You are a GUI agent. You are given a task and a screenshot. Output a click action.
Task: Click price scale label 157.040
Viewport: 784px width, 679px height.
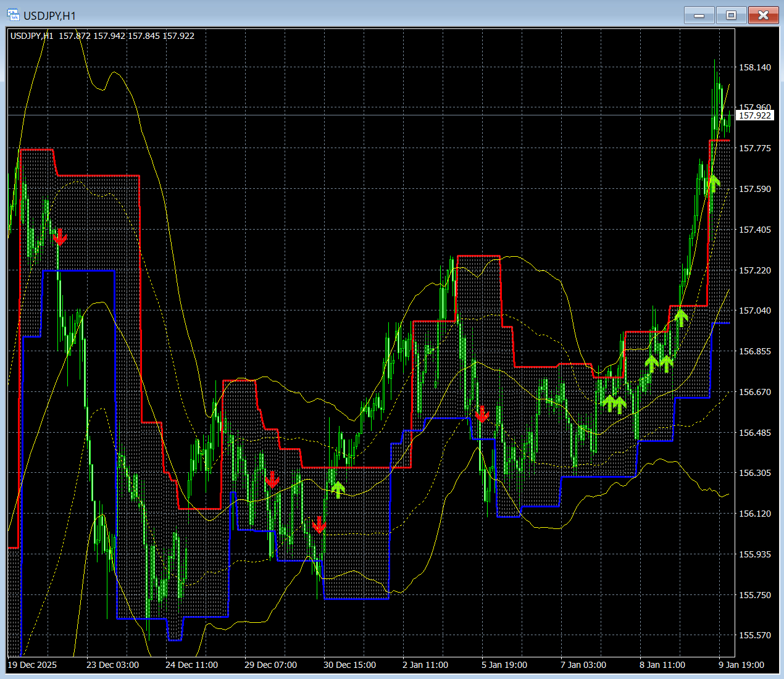[x=755, y=310]
